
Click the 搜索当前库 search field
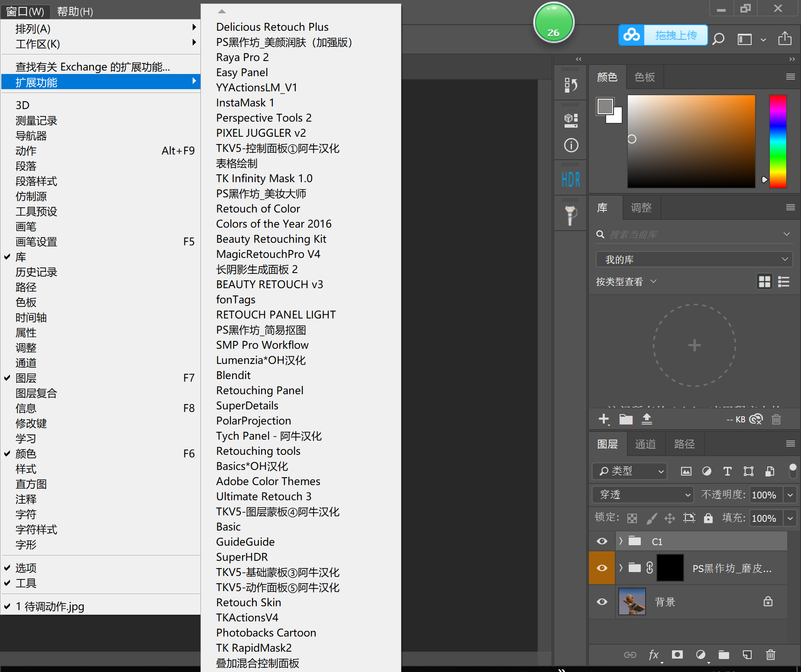694,235
